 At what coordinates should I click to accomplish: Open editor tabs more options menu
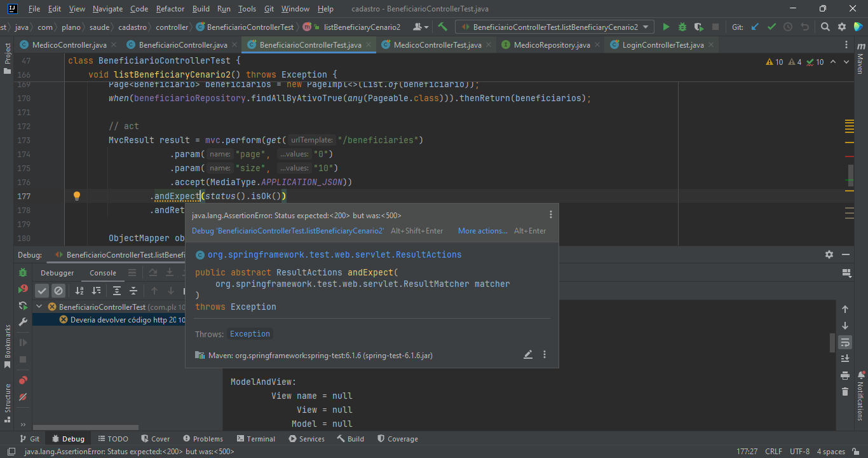click(x=846, y=45)
